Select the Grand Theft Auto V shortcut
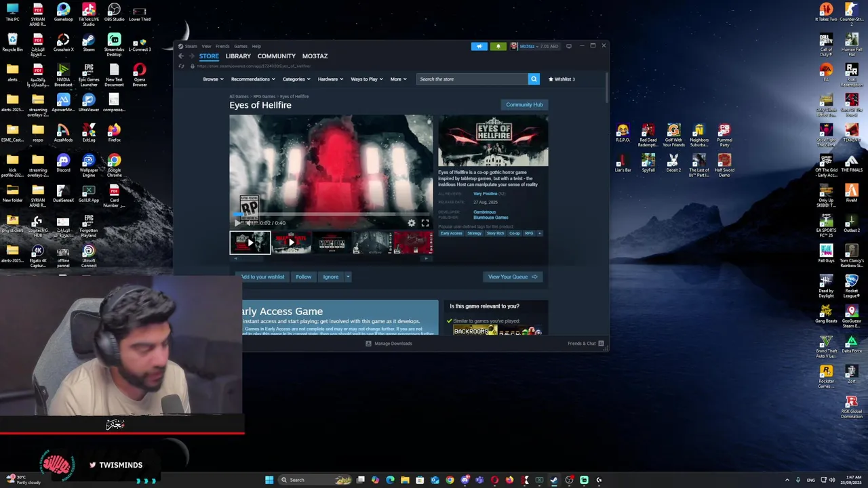This screenshot has height=488, width=868. point(826,346)
